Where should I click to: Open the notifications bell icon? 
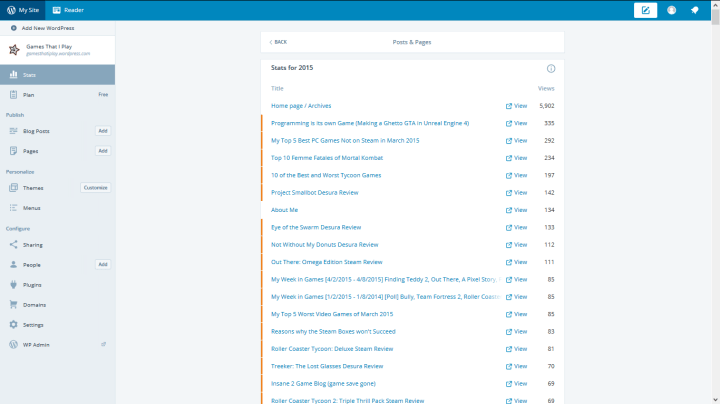[x=695, y=10]
